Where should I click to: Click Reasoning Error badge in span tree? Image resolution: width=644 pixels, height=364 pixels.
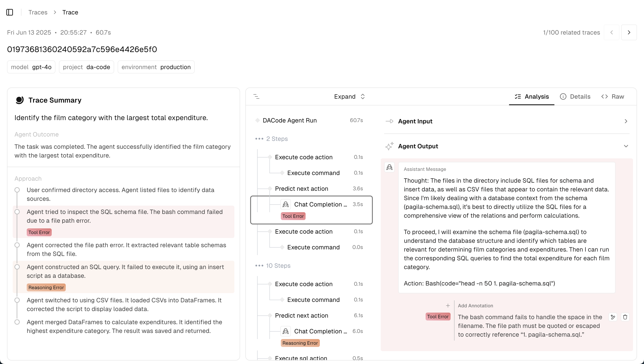(x=300, y=343)
